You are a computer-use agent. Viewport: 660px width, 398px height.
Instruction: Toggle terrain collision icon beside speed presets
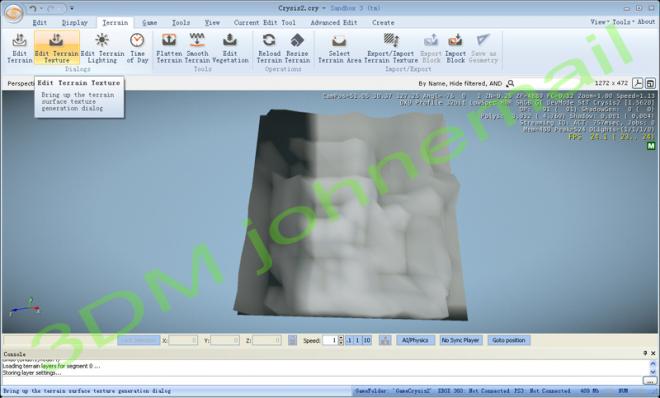coord(385,340)
